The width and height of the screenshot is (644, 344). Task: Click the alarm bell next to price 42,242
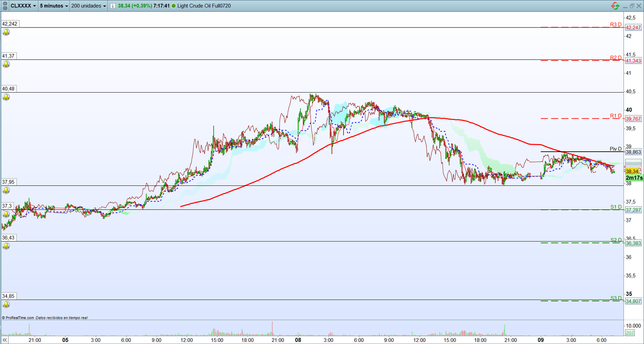point(6,32)
